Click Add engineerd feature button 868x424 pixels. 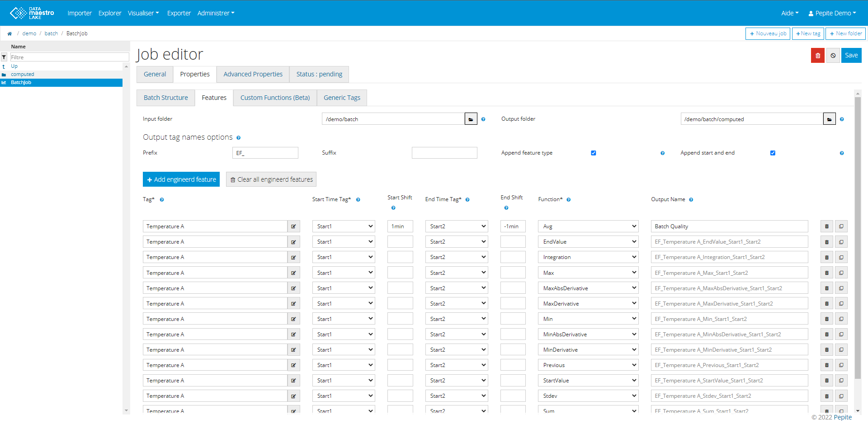(x=181, y=179)
